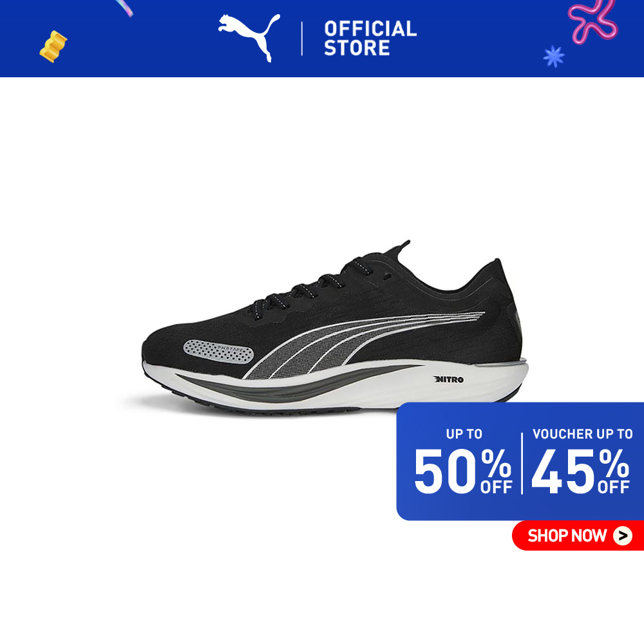Click the OFFICIAL STORE text
Viewport: 644px width, 644px height.
point(370,38)
